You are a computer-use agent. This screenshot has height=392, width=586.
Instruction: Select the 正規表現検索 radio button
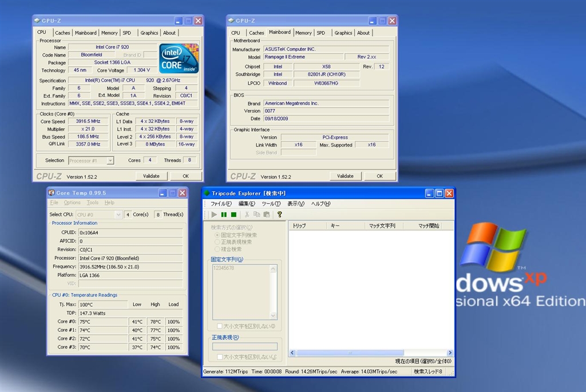tap(217, 242)
